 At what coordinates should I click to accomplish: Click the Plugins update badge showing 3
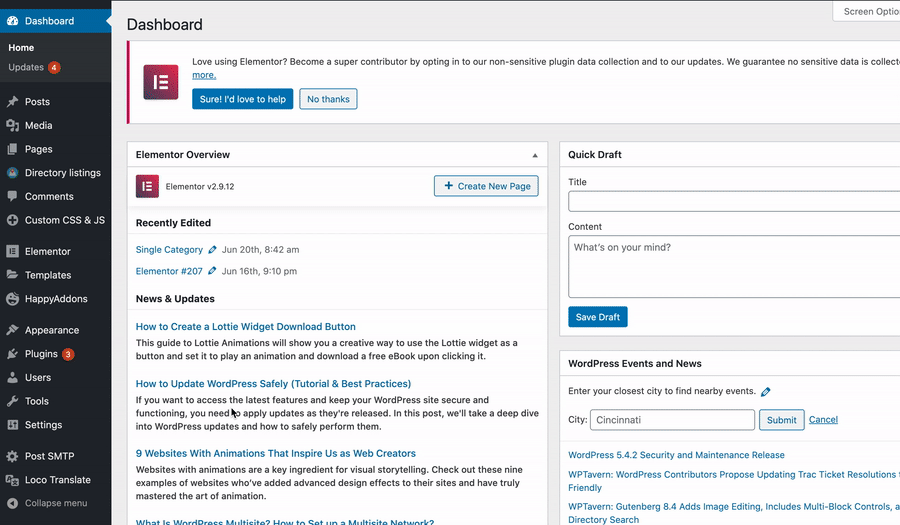(68, 354)
